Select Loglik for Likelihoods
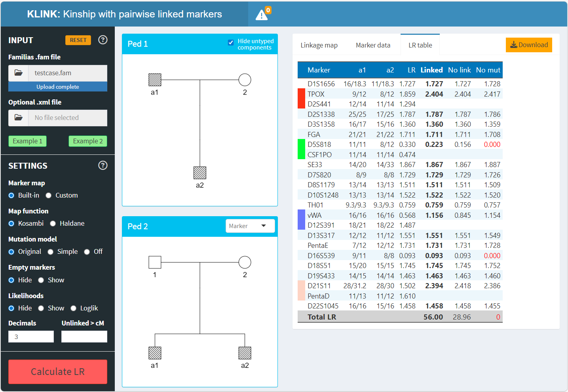The height and width of the screenshot is (392, 568). pyautogui.click(x=74, y=308)
